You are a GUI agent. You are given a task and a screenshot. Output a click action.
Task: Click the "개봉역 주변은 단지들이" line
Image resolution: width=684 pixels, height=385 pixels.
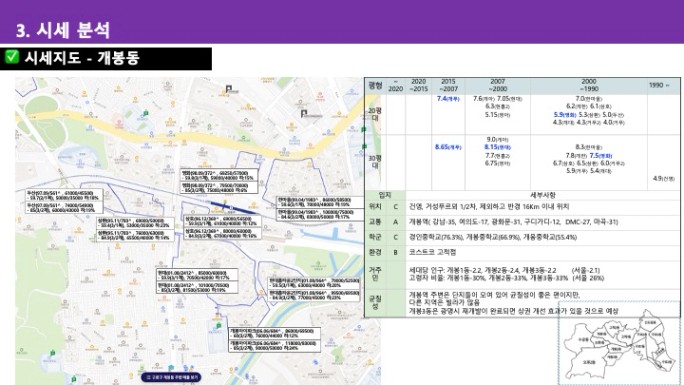pos(494,295)
